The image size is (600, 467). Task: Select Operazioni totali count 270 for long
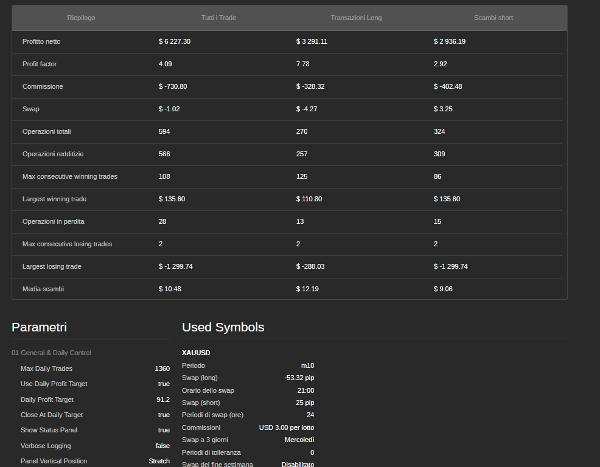(302, 131)
